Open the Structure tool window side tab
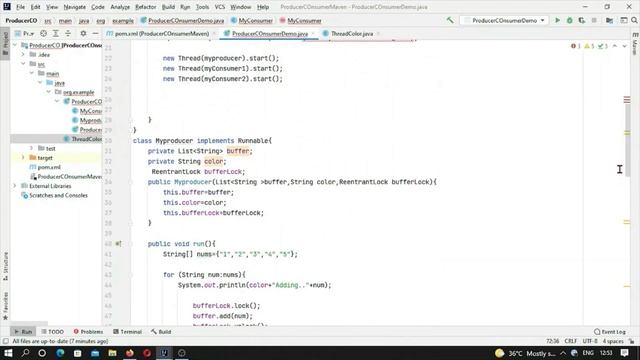 pos(5,266)
